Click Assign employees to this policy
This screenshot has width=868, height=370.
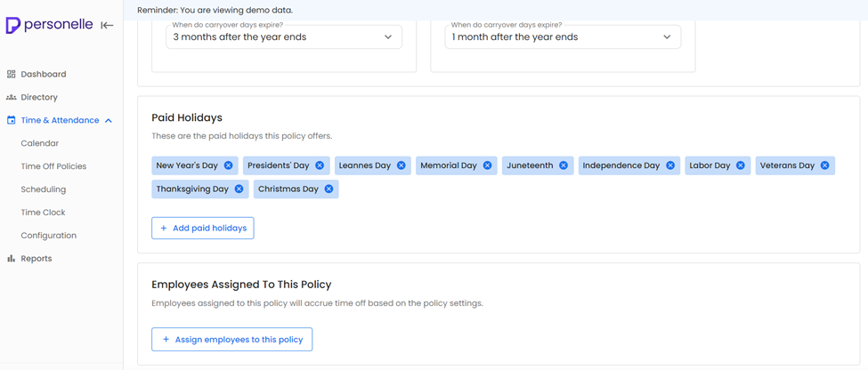coord(232,340)
